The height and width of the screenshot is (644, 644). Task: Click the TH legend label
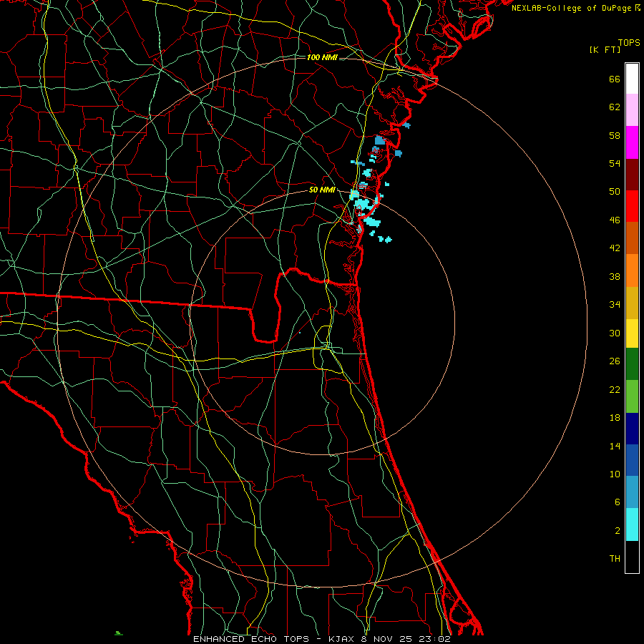pos(615,559)
